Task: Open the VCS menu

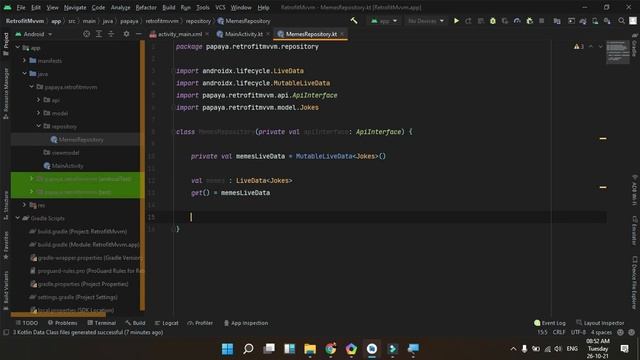Action: tap(220, 7)
